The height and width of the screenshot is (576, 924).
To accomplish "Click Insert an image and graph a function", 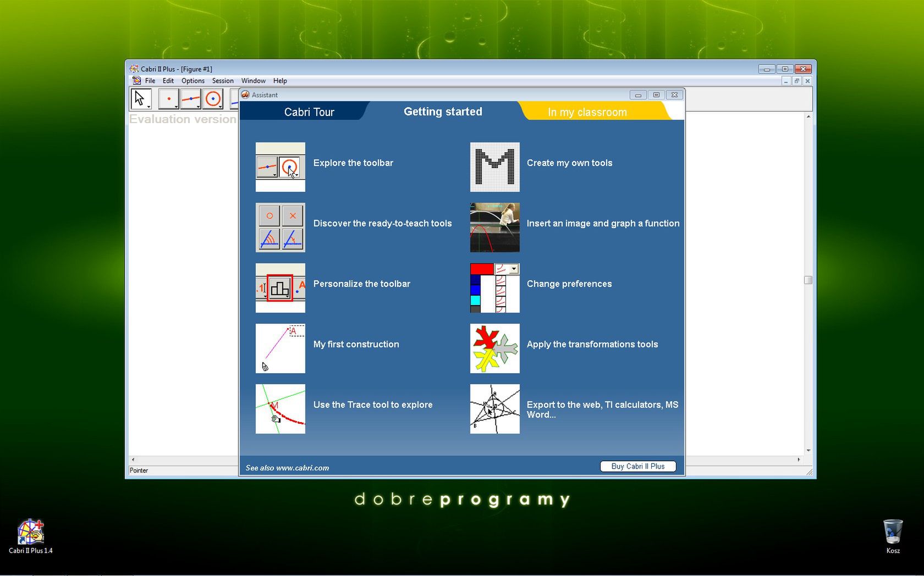I will tap(603, 224).
